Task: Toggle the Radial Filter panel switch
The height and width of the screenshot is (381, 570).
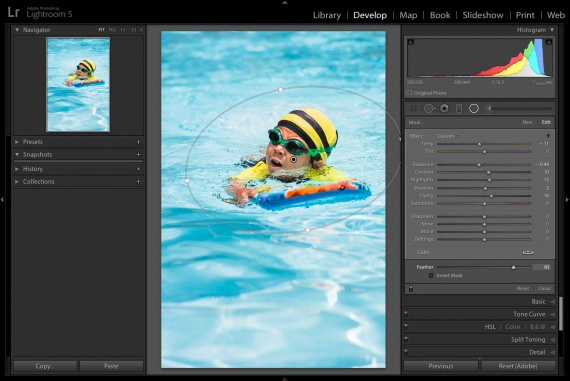Action: (x=411, y=289)
